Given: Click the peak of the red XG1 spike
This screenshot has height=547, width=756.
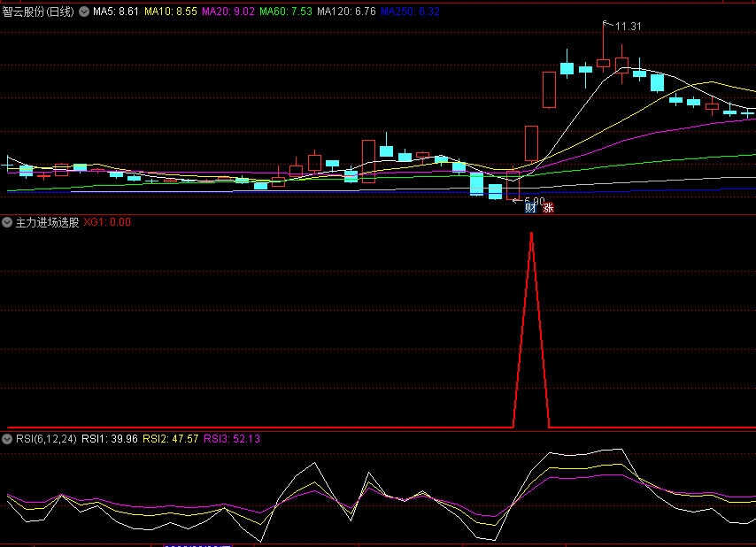Looking at the screenshot, I should (x=531, y=235).
